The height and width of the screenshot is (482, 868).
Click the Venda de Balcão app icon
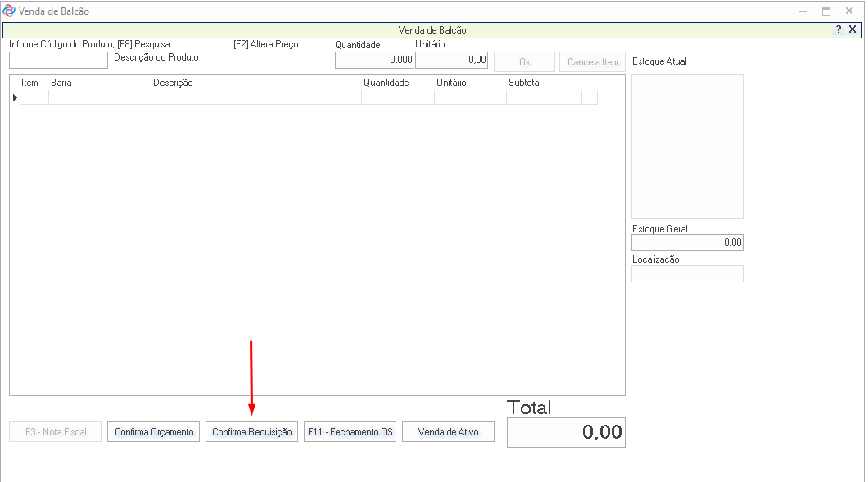click(9, 11)
